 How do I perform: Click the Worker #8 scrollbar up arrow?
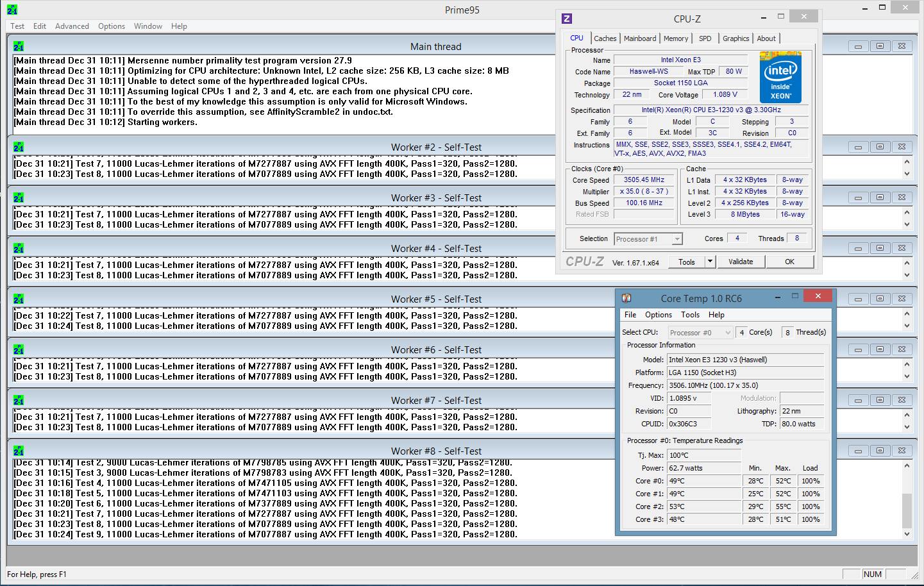pos(907,465)
